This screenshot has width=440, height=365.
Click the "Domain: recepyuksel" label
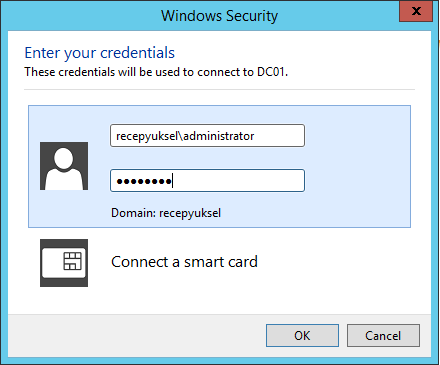166,213
